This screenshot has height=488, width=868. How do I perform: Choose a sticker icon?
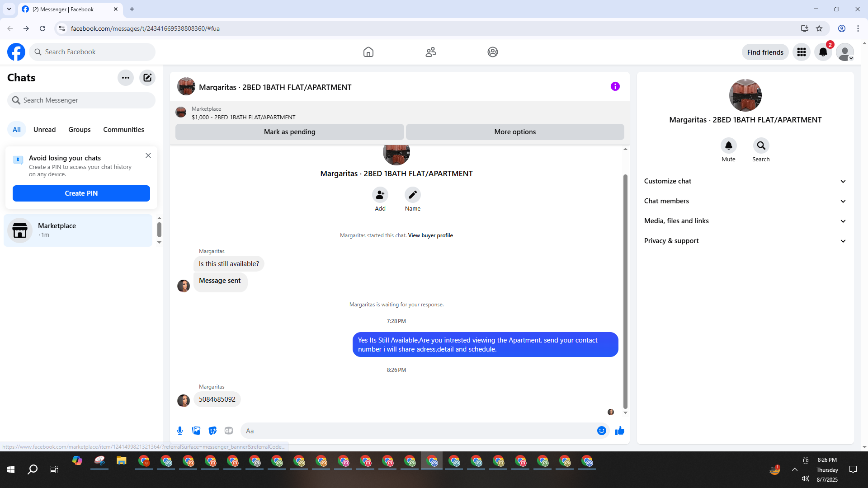(x=212, y=431)
